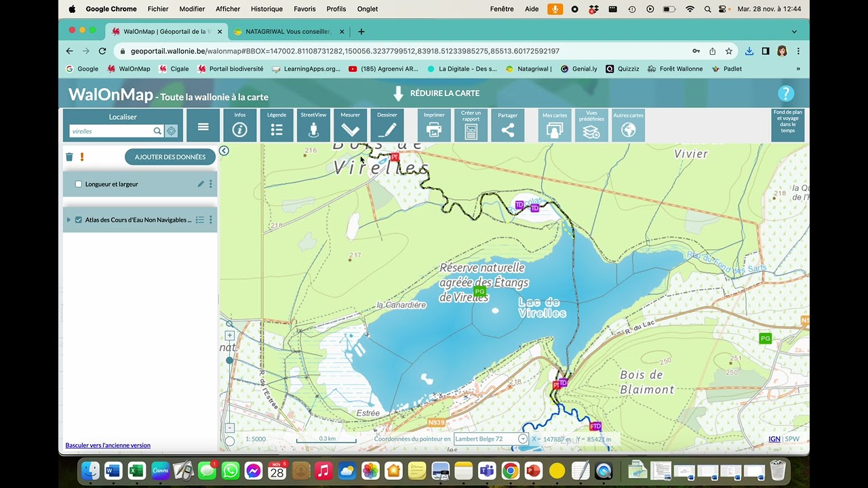868x488 pixels.
Task: Collapse the left layer panel arrow
Action: (x=224, y=150)
